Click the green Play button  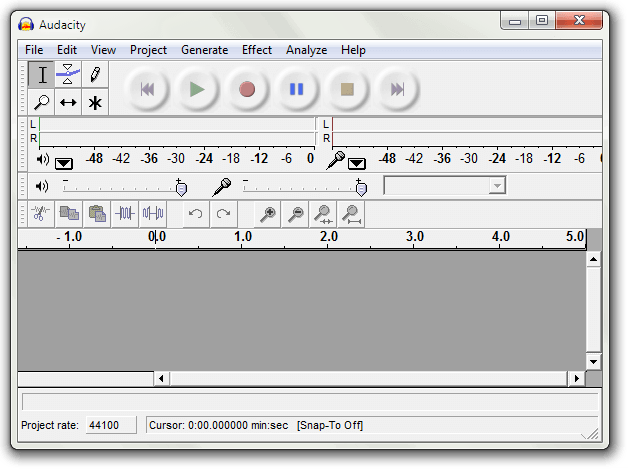[197, 89]
